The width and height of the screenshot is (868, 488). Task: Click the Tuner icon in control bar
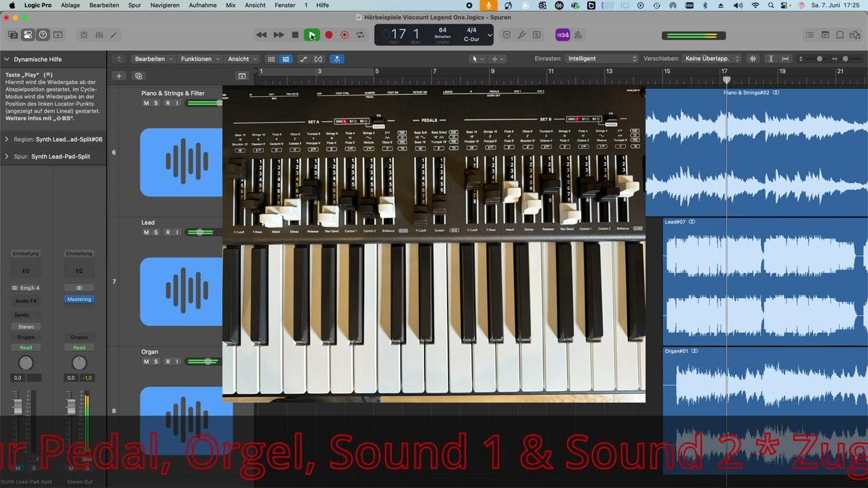pos(521,35)
